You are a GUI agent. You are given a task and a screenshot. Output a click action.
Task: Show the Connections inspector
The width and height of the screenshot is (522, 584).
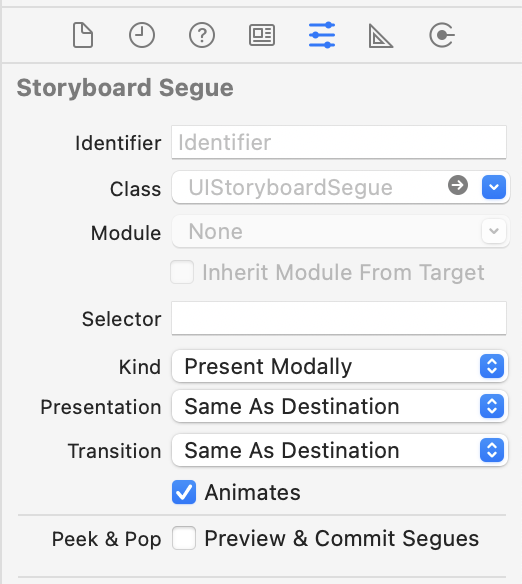click(442, 35)
